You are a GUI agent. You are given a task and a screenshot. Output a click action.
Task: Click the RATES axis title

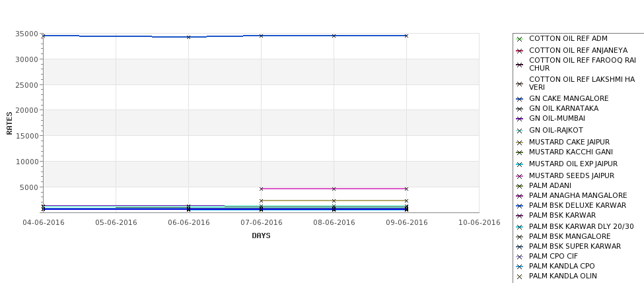9,123
